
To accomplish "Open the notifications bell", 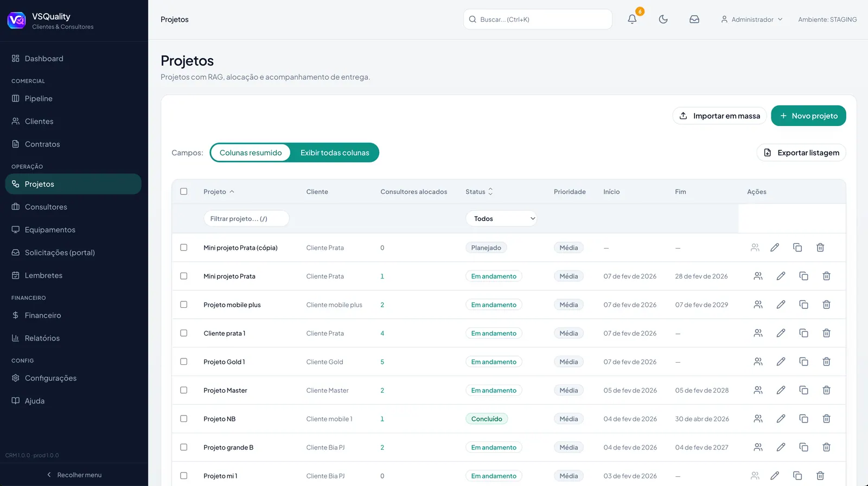I will pos(632,19).
